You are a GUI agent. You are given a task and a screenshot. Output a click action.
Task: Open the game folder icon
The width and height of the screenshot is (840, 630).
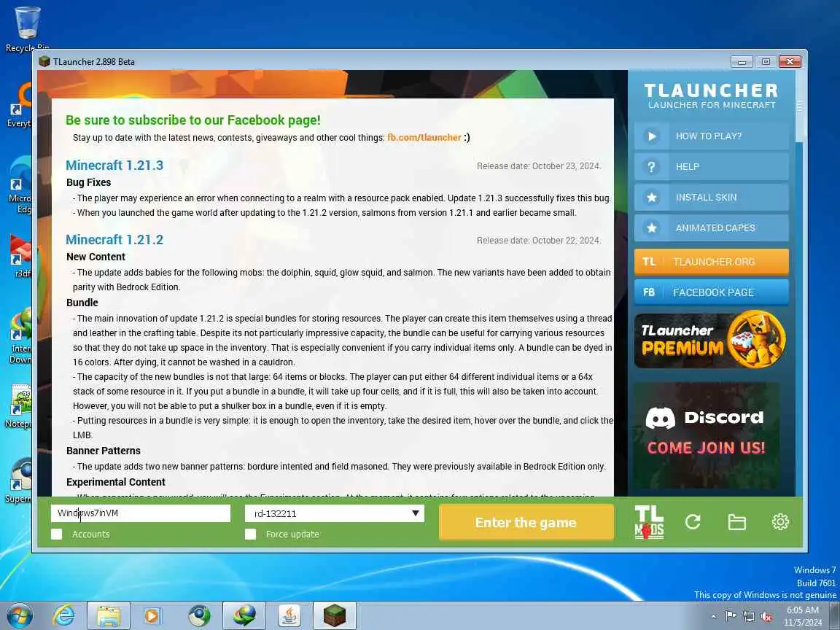[x=736, y=522]
